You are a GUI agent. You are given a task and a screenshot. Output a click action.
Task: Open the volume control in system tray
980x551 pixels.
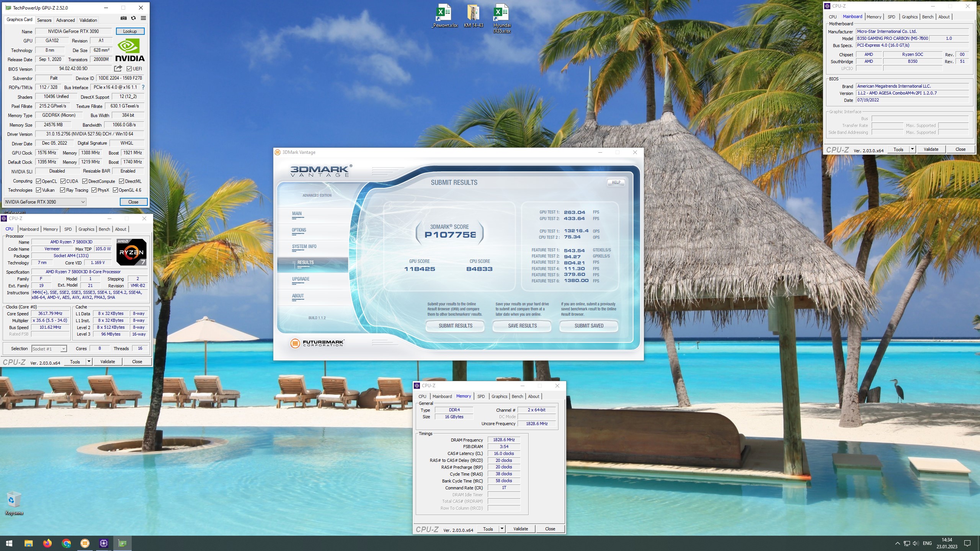[x=915, y=543]
